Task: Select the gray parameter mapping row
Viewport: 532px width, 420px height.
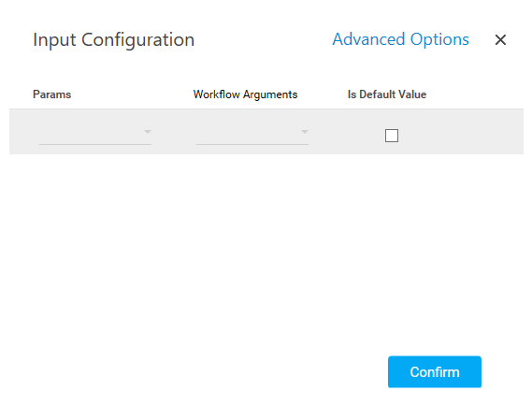Action: coord(266,131)
